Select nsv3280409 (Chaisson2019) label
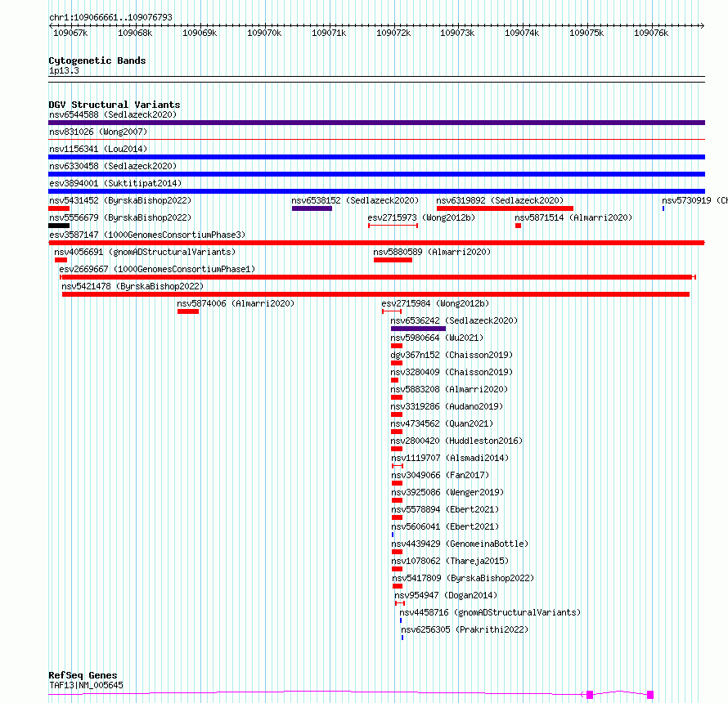 pos(452,372)
